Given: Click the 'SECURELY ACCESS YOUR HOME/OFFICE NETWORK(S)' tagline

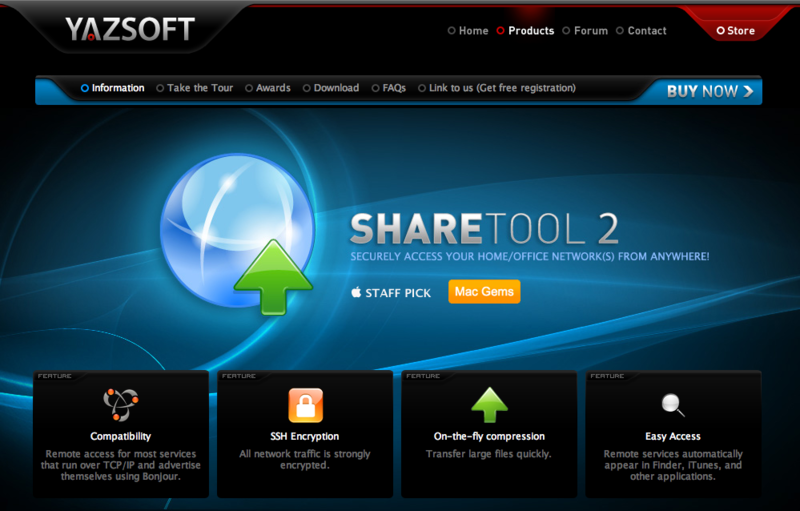Looking at the screenshot, I should click(x=530, y=256).
